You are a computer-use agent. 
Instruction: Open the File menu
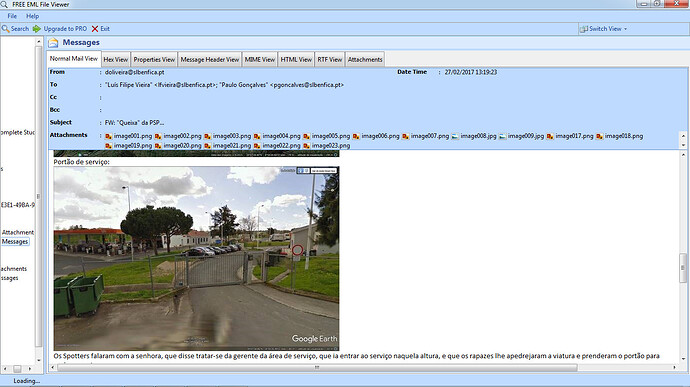(12, 16)
